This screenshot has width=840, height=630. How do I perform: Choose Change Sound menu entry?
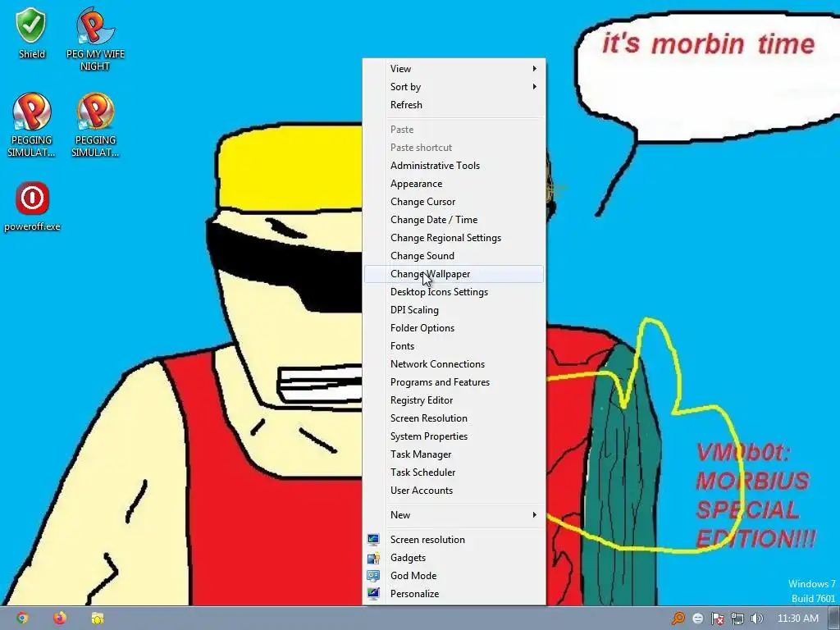(x=454, y=256)
